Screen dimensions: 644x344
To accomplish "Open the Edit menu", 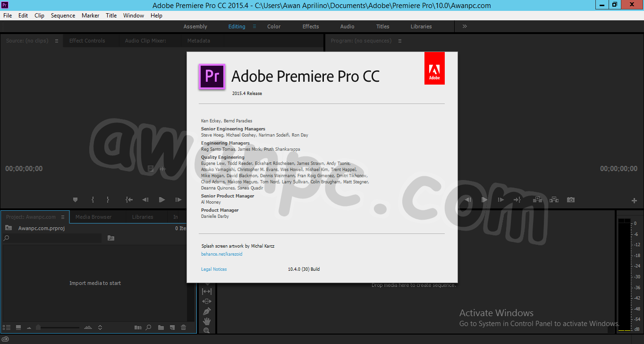I will tap(23, 16).
